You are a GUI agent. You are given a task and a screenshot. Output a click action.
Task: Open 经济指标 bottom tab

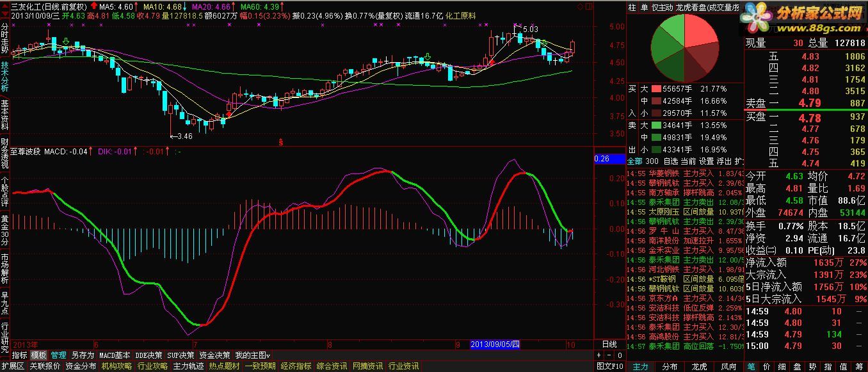click(296, 366)
